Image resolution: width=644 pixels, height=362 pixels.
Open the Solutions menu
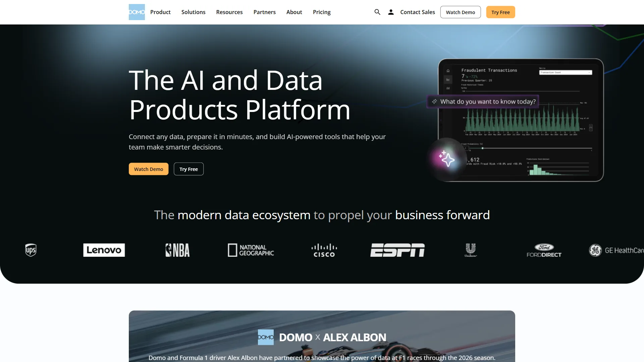[x=193, y=12]
